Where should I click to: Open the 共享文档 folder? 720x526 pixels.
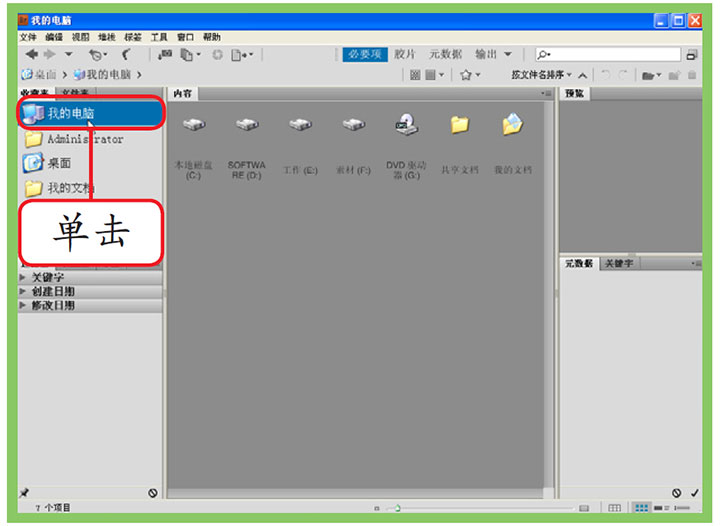tap(459, 126)
